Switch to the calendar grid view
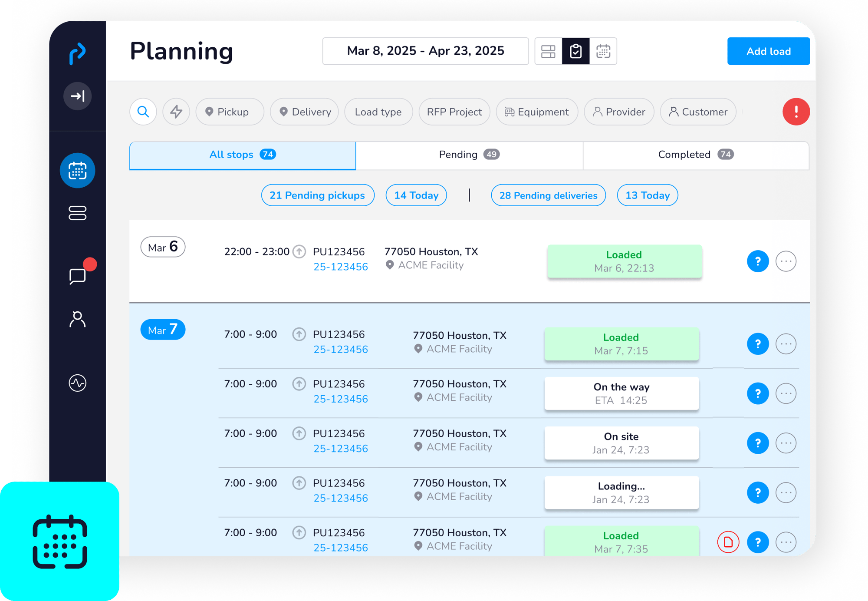The height and width of the screenshot is (601, 868). click(x=603, y=51)
